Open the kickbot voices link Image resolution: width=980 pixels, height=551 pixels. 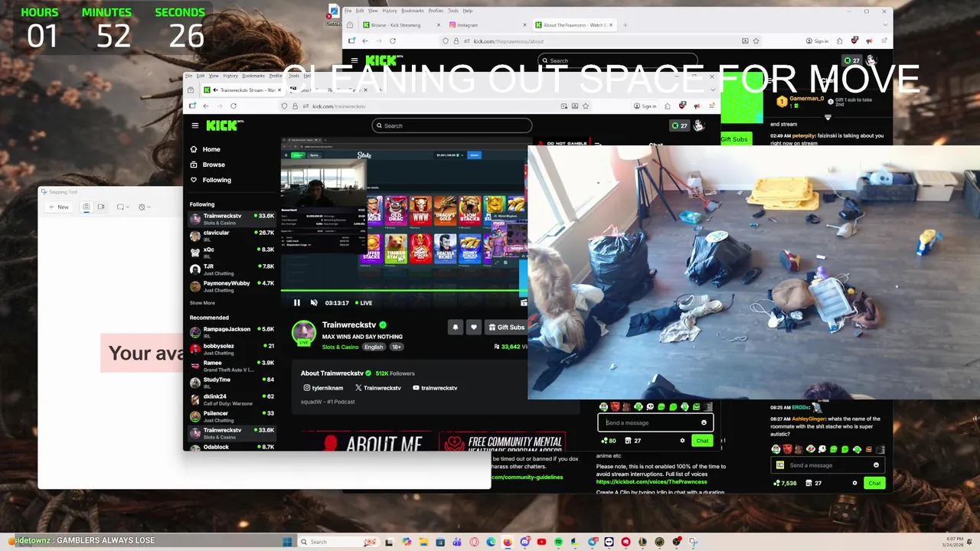click(x=652, y=482)
